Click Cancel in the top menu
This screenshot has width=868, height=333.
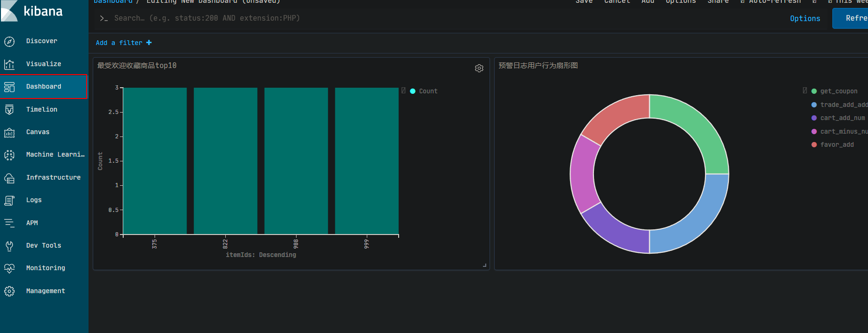[617, 2]
